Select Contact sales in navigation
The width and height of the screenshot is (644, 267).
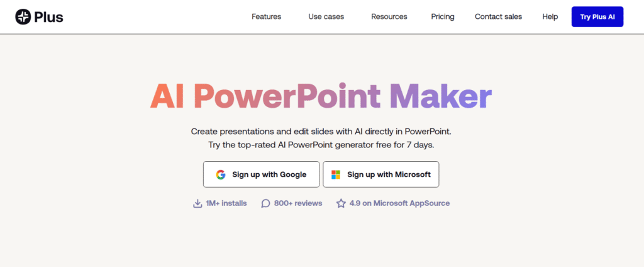point(498,17)
